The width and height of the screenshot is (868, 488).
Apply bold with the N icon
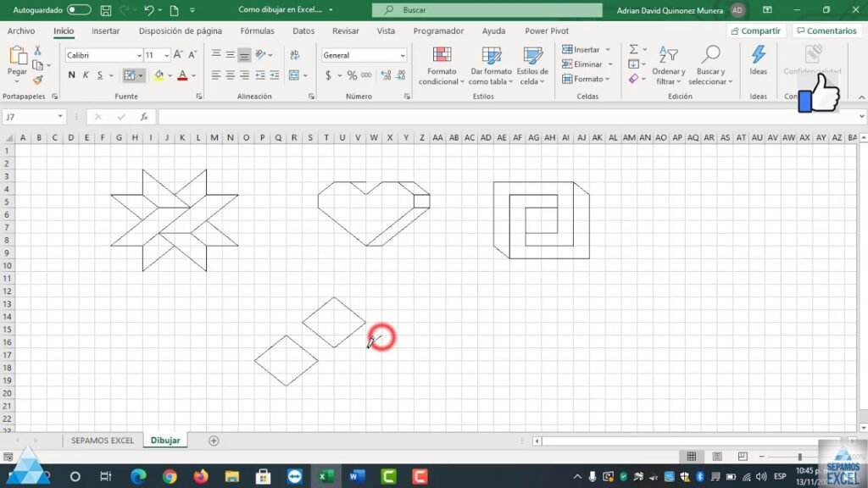pyautogui.click(x=71, y=75)
